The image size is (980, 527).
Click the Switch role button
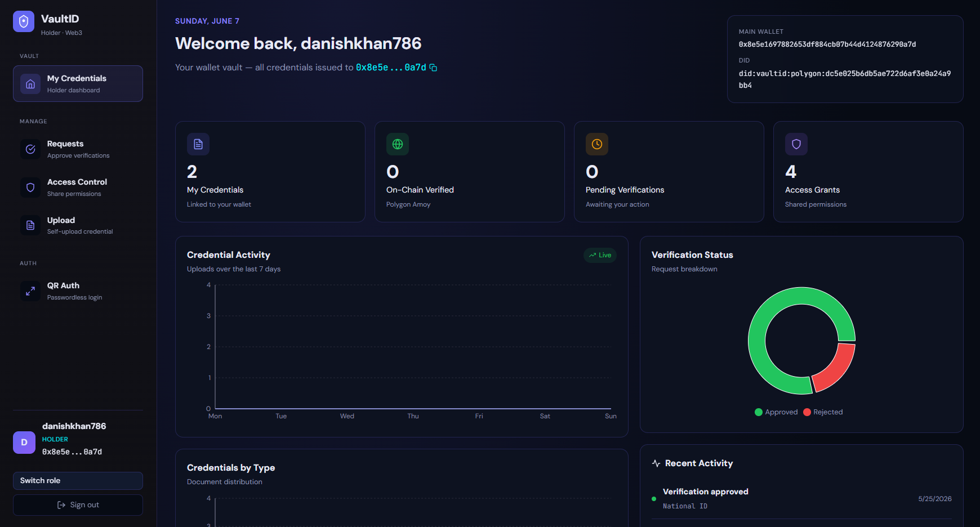tap(78, 481)
